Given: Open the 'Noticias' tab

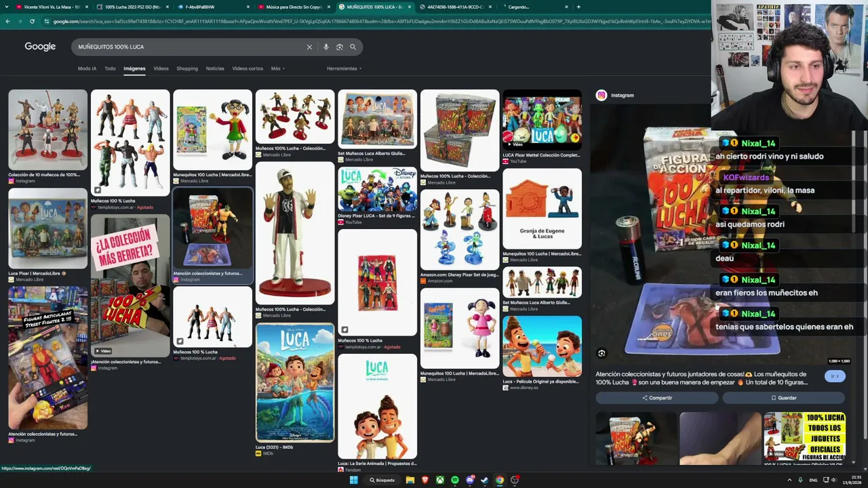Looking at the screenshot, I should click(215, 68).
